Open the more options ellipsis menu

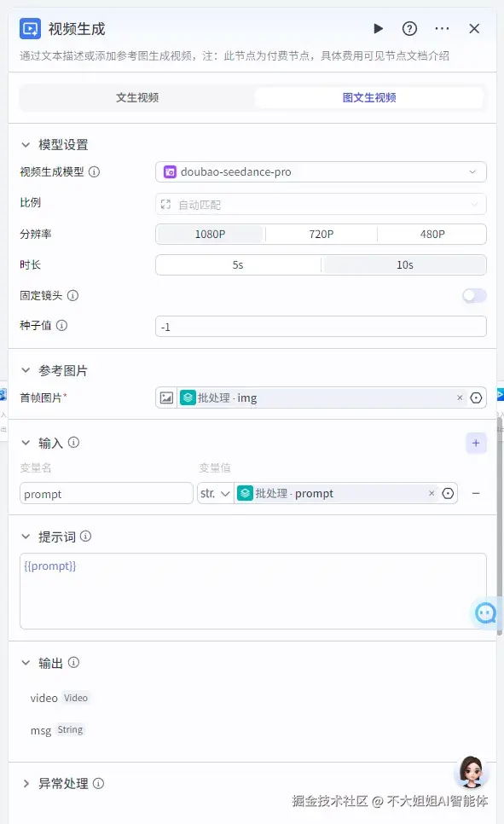point(442,28)
